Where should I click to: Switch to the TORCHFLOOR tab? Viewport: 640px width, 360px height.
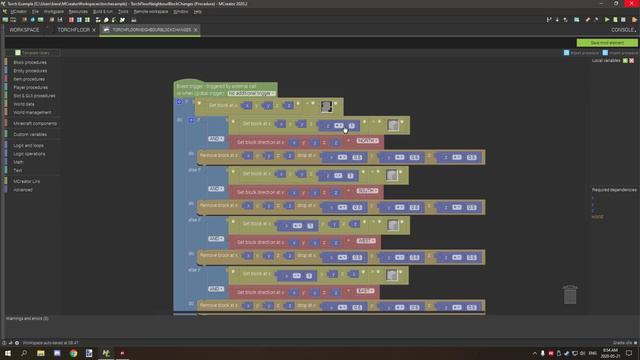pyautogui.click(x=73, y=30)
